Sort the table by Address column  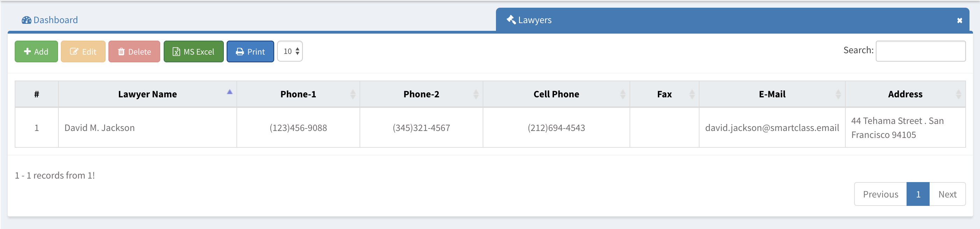click(x=905, y=94)
